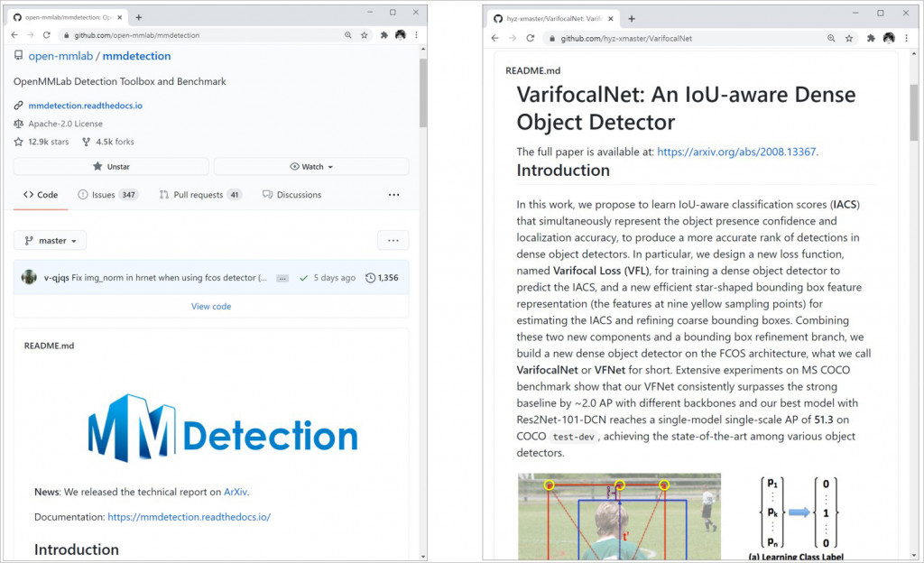This screenshot has height=563, width=924.
Task: Open Discussions tab
Action: coord(291,195)
